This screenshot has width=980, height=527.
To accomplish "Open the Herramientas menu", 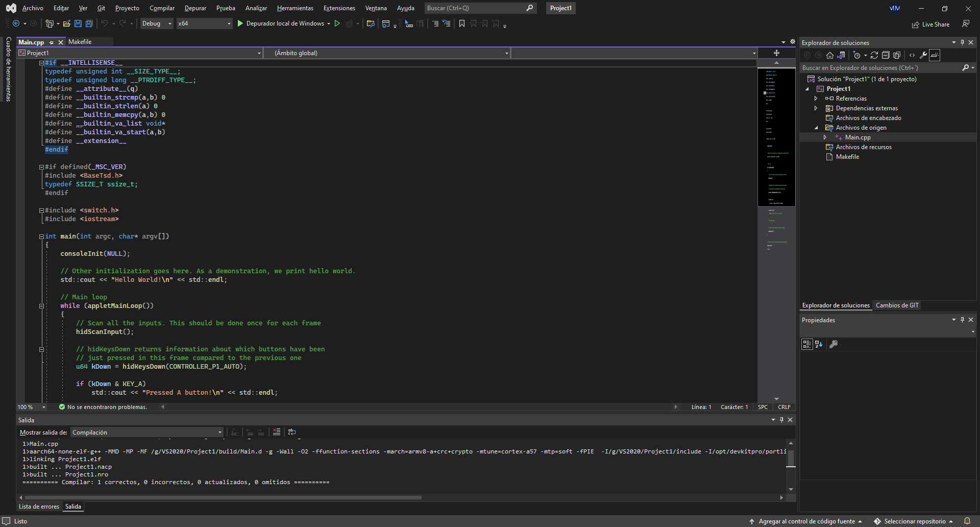I will point(295,8).
